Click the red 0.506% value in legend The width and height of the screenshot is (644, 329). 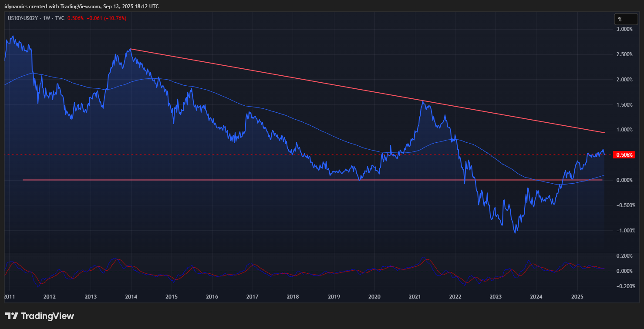click(75, 18)
